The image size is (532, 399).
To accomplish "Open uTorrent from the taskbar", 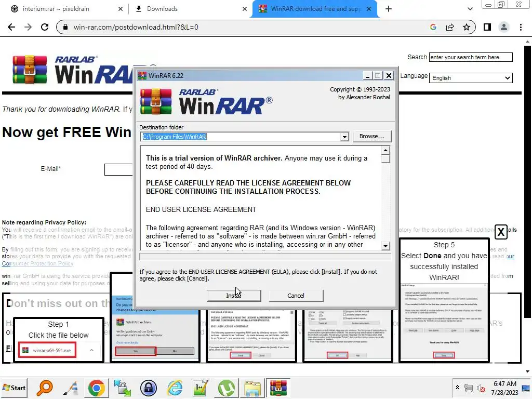I will pos(227,388).
